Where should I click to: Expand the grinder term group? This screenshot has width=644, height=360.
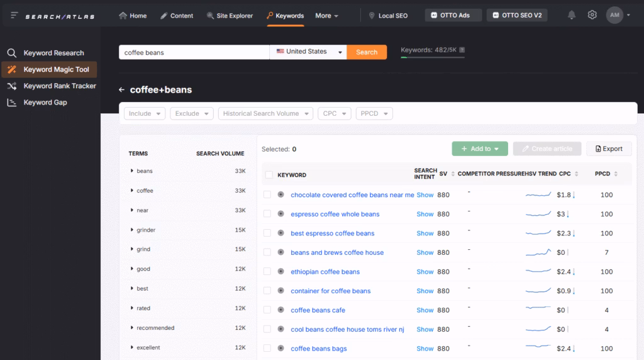pyautogui.click(x=132, y=230)
